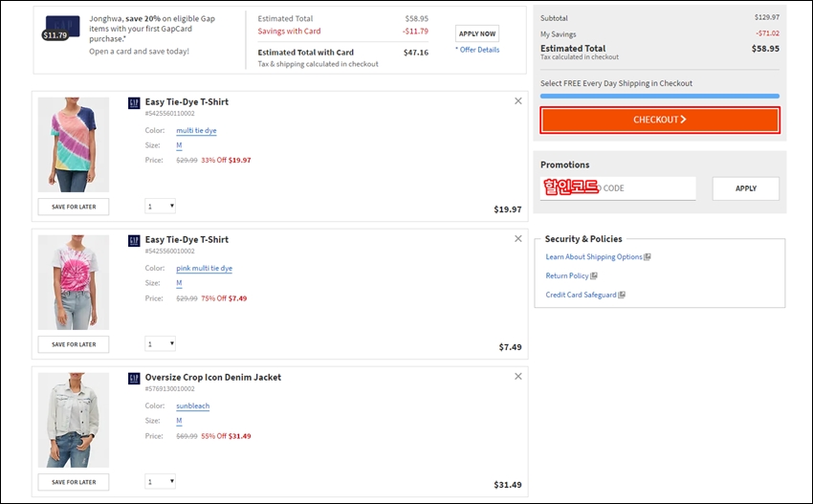Click Gap logo beside pink tie dye T-Shirt title

coord(134,241)
